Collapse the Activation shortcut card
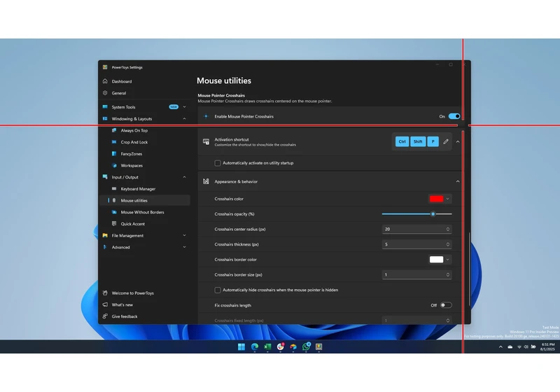The height and width of the screenshot is (392, 560). coord(458,141)
